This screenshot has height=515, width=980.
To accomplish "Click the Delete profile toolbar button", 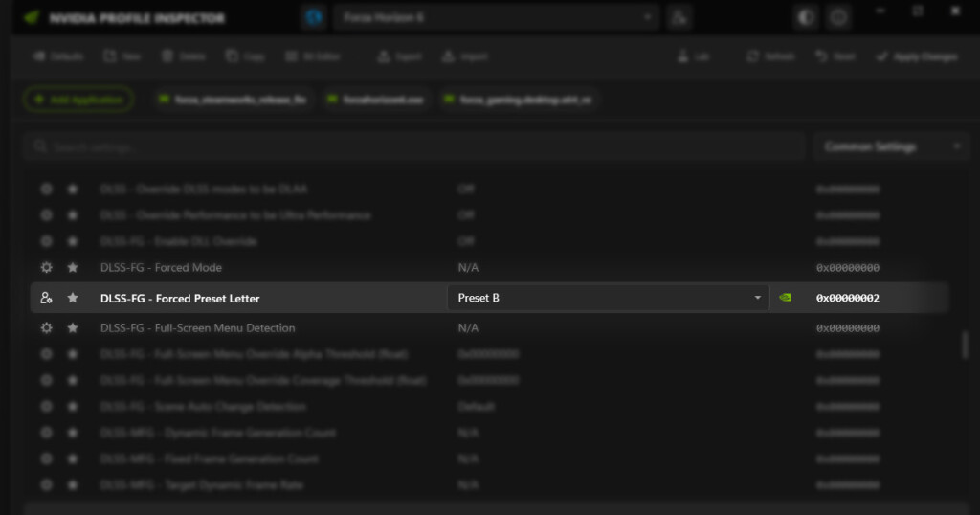I will tap(183, 56).
